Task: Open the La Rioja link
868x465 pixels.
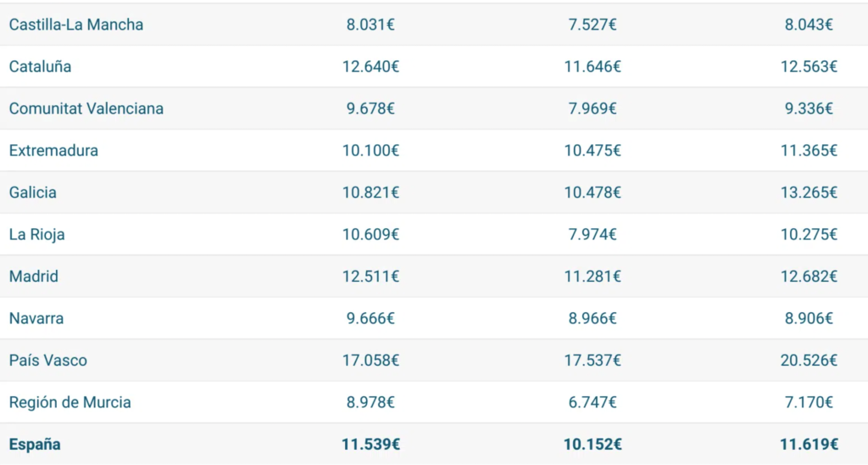Action: [36, 234]
